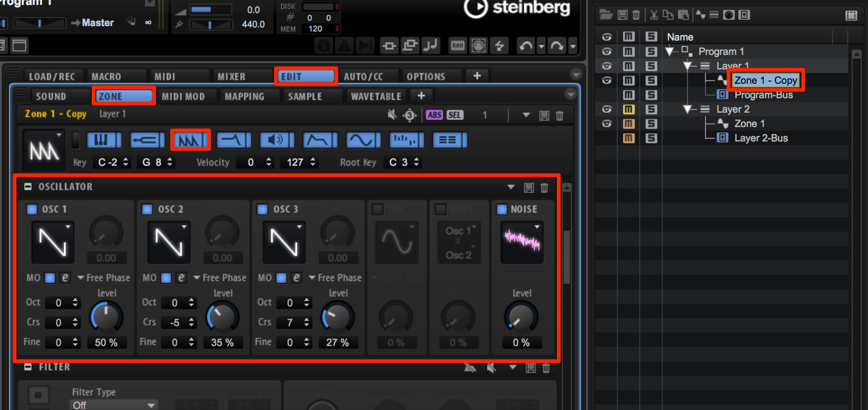Open the Amplifier speaker section icon
Screen dimensions: 868x410
(277, 140)
